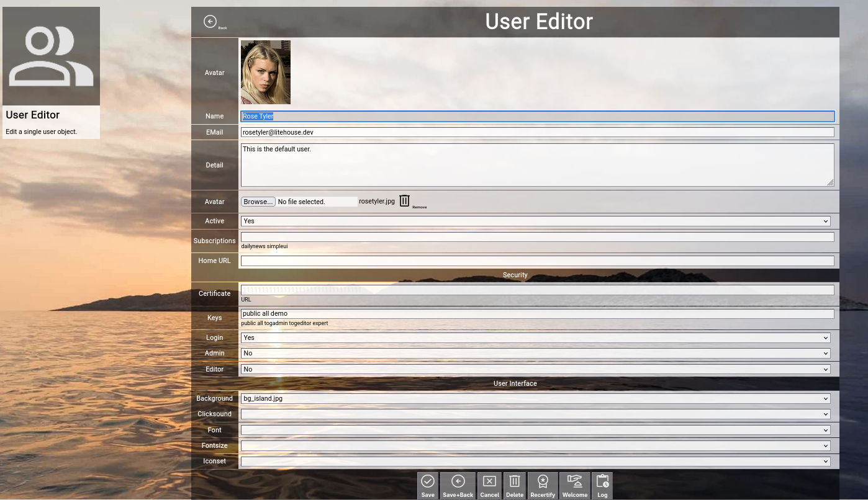Viewport: 868px width, 500px height.
Task: Click the Recertify badge icon
Action: 543,482
